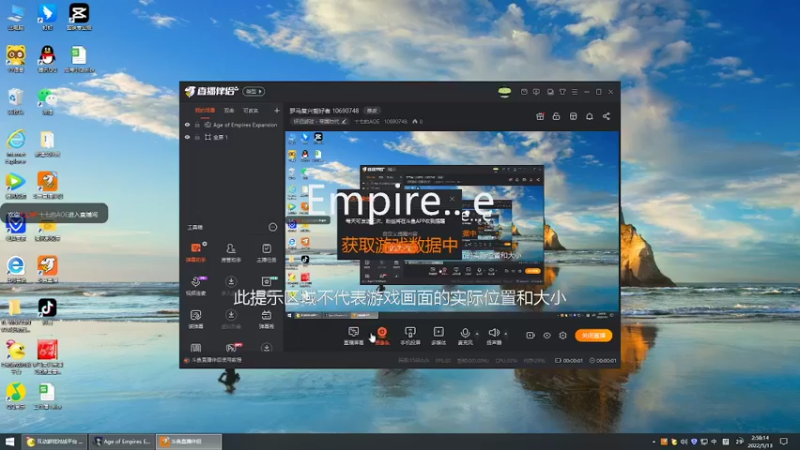Hide the 全屏 1 source layer

(x=187, y=137)
